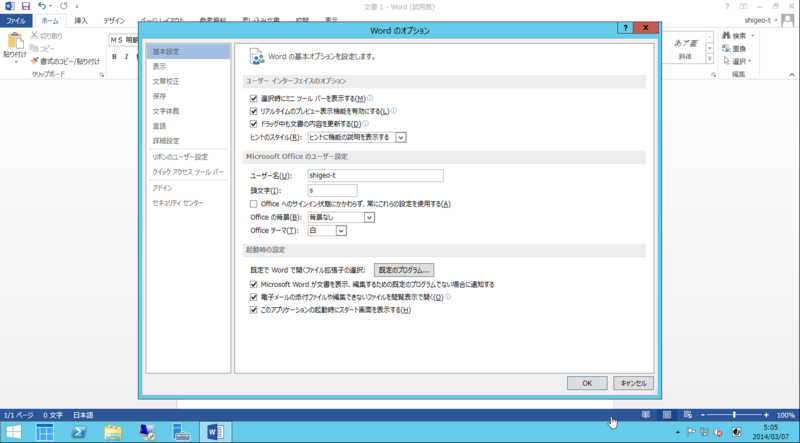800x443 pixels.
Task: Open File Explorer from the taskbar
Action: point(113,432)
